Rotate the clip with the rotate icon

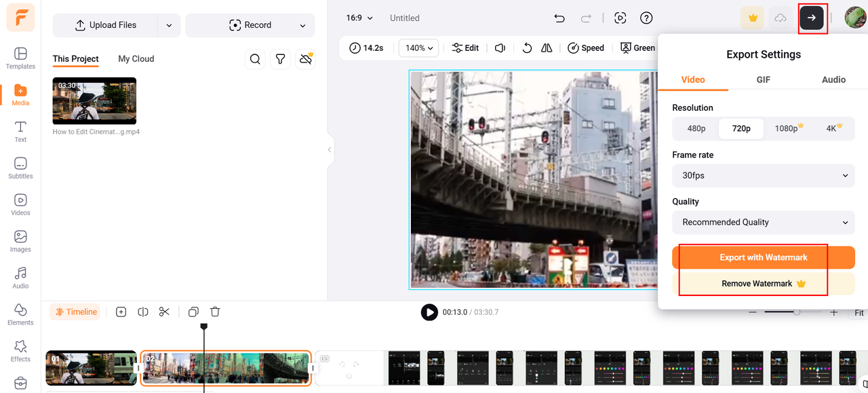527,48
